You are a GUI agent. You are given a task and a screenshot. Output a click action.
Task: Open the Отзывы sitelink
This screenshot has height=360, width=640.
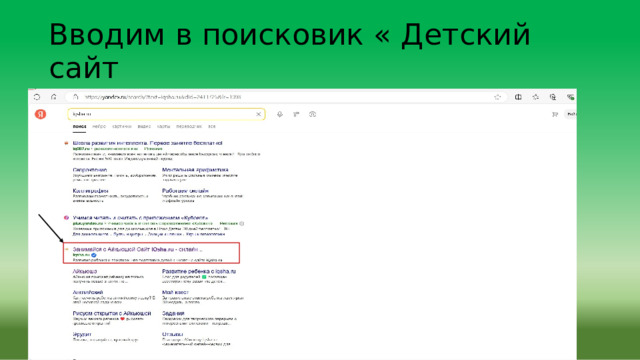pos(172,334)
